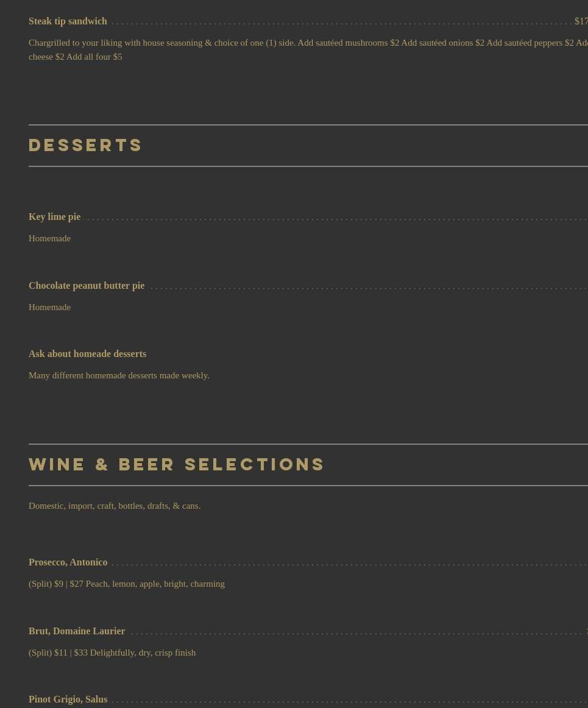Viewport: 588px width, 708px height.
Task: Click the dotted leader beside Brut, Domaine Laurier
Action: pos(356,632)
